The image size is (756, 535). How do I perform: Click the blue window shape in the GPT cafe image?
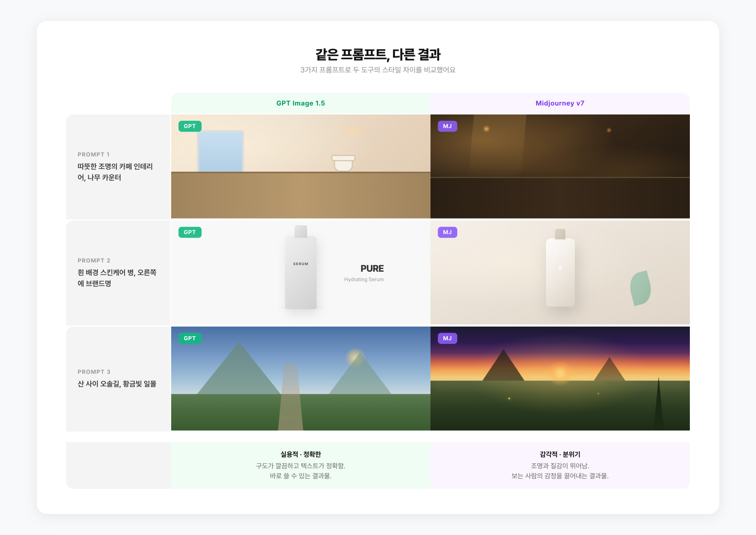[221, 151]
